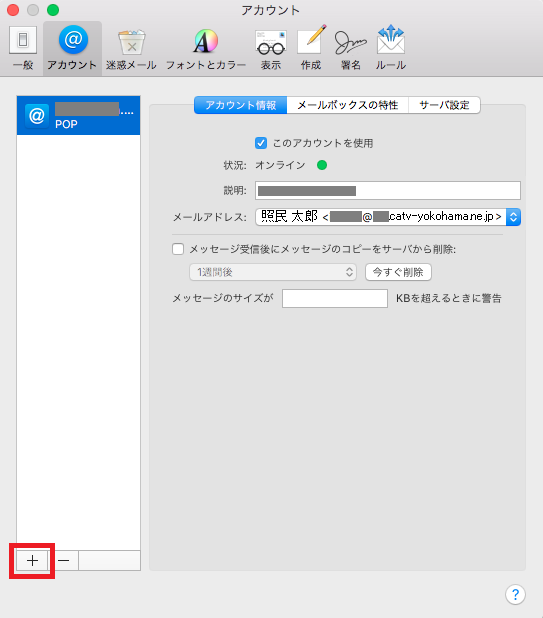Open the 1週間後 deletion interval dropdown
This screenshot has height=618, width=543.
point(273,272)
